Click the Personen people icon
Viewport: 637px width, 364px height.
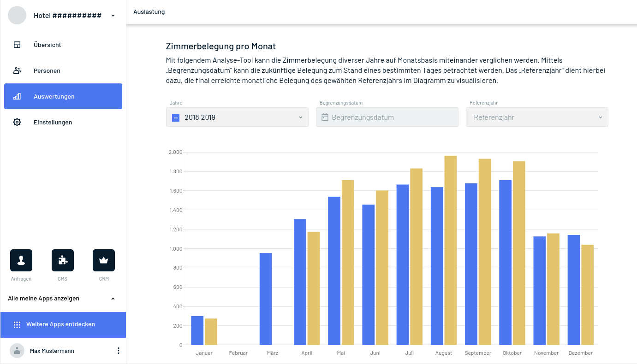17,71
